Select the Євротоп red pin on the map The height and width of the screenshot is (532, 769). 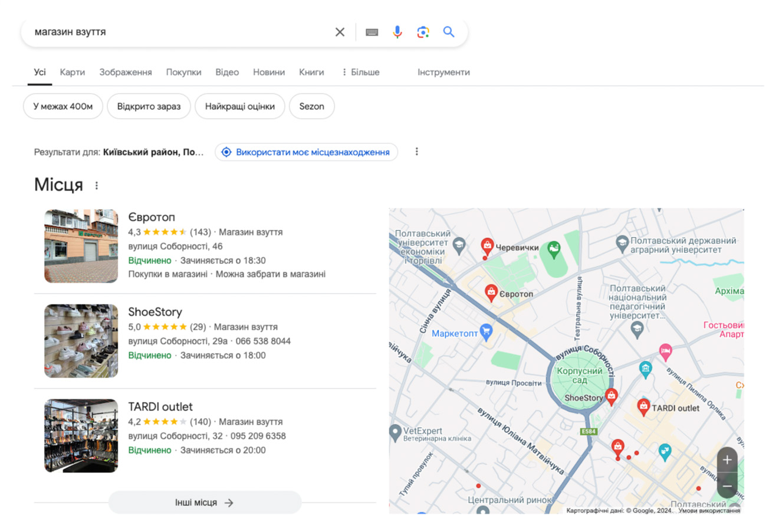(491, 292)
